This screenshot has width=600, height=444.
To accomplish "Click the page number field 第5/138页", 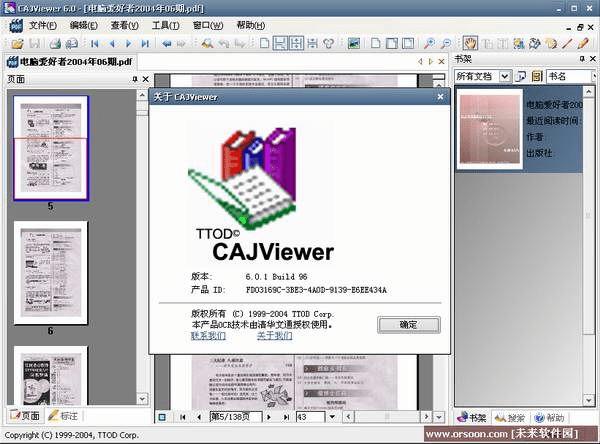I will point(236,417).
